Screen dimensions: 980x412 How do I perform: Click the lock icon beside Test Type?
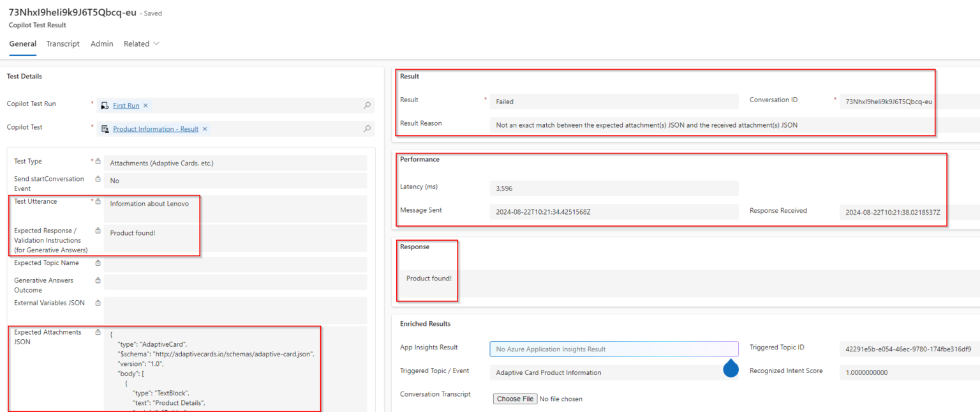(98, 162)
